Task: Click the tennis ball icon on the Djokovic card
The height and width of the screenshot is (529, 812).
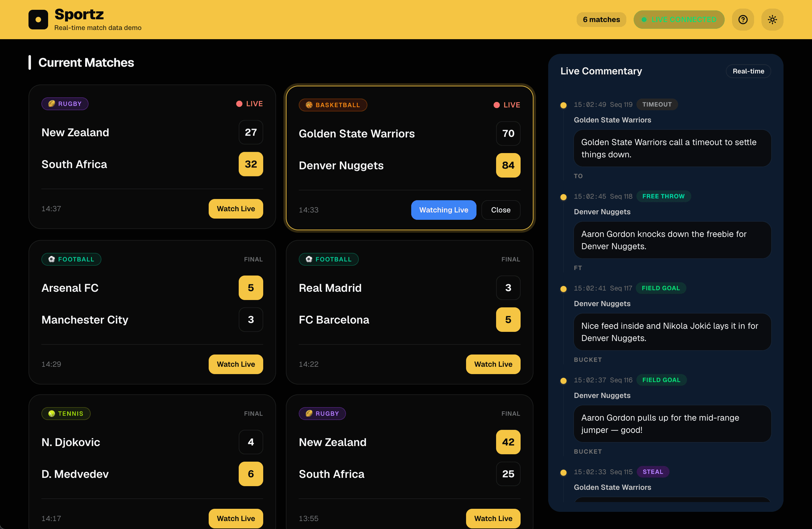Action: pyautogui.click(x=51, y=414)
